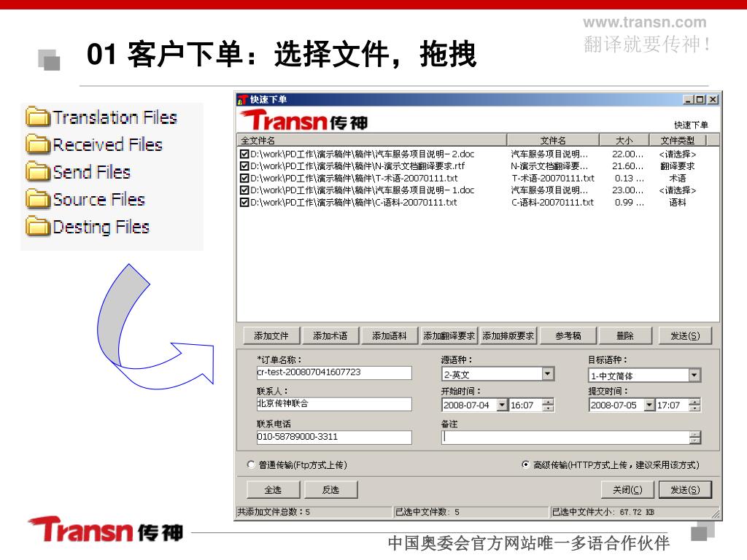
Task: Uncheck the T-术语-20070111.txt file checkbox
Action: click(x=244, y=178)
